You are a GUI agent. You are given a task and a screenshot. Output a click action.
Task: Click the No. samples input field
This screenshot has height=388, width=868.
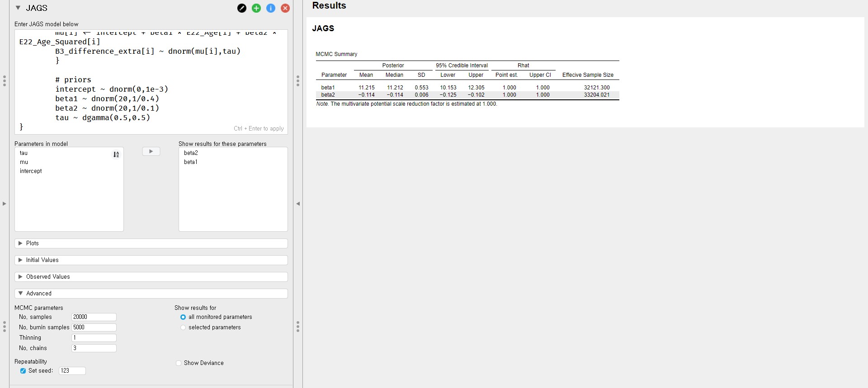pos(94,317)
